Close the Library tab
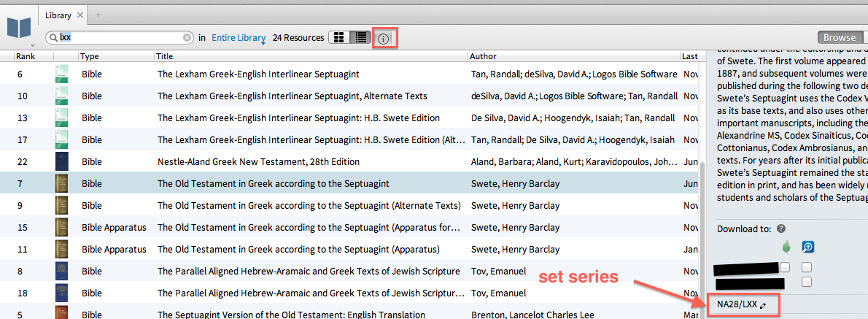Viewport: 868px width, 319px height. point(80,15)
